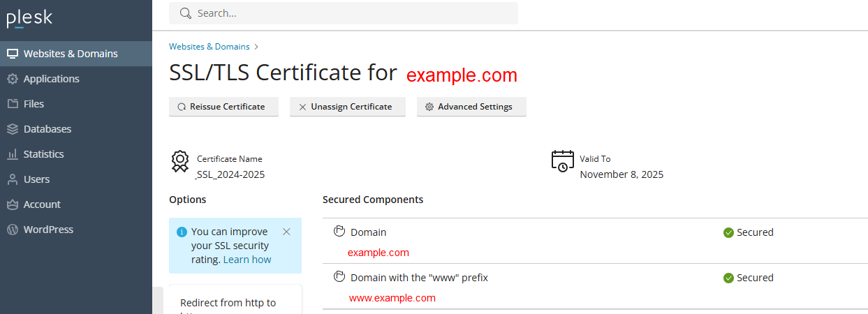Image resolution: width=868 pixels, height=314 pixels.
Task: Open the WordPress sidebar item
Action: 47,230
